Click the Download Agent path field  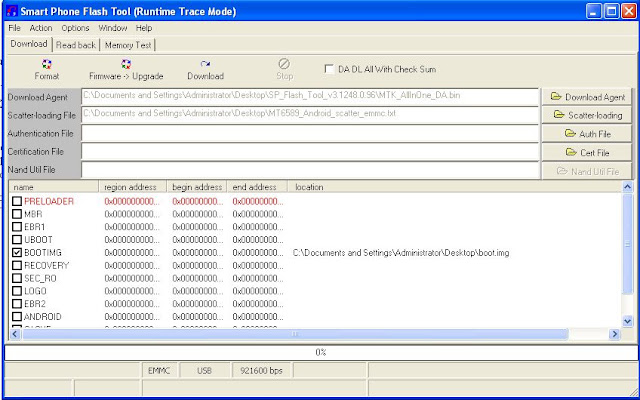[310, 97]
